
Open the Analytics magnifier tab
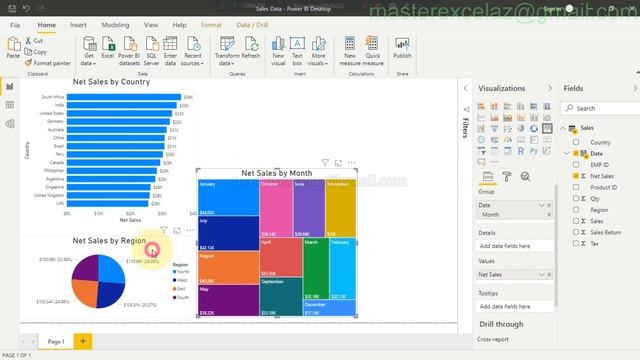525,177
